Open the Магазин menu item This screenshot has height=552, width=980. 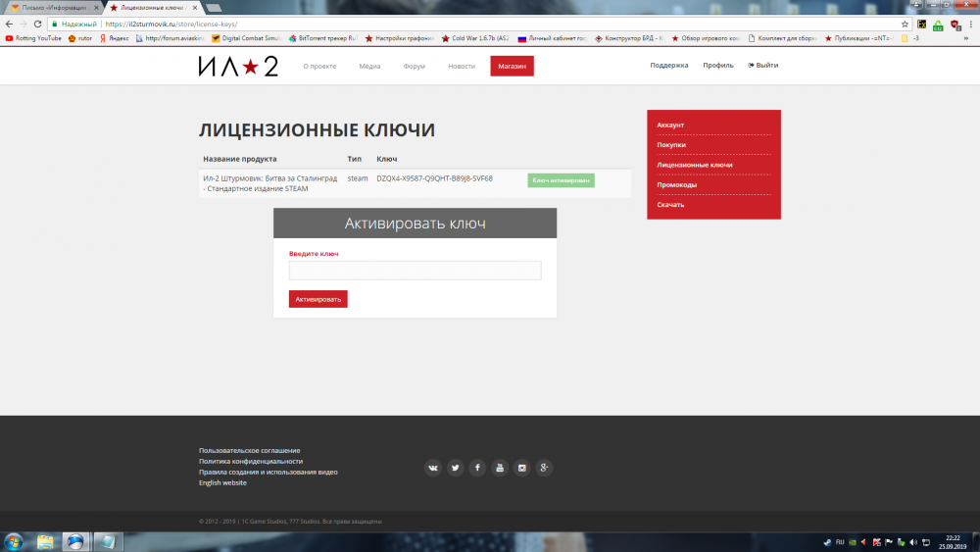[x=512, y=66]
